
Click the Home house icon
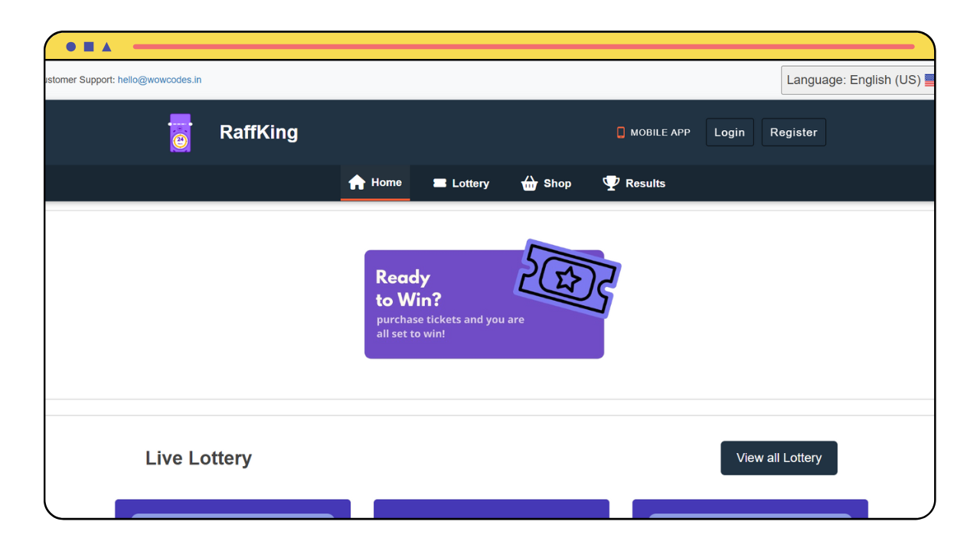click(357, 182)
